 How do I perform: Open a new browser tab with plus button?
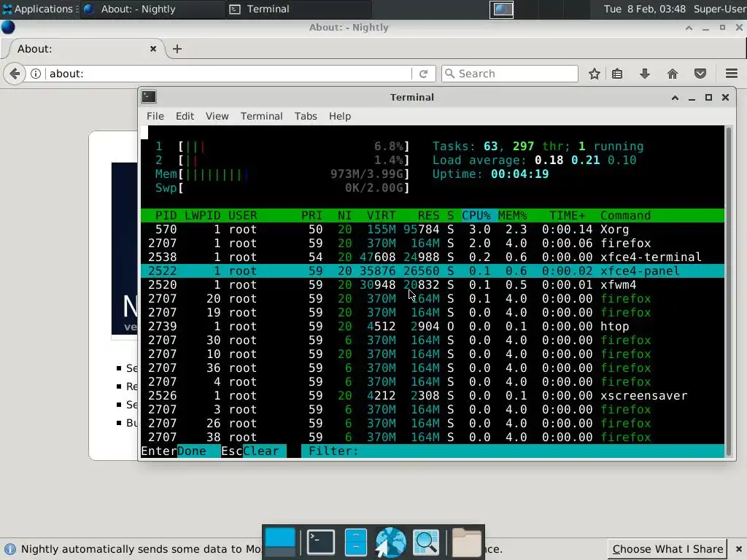tap(177, 49)
